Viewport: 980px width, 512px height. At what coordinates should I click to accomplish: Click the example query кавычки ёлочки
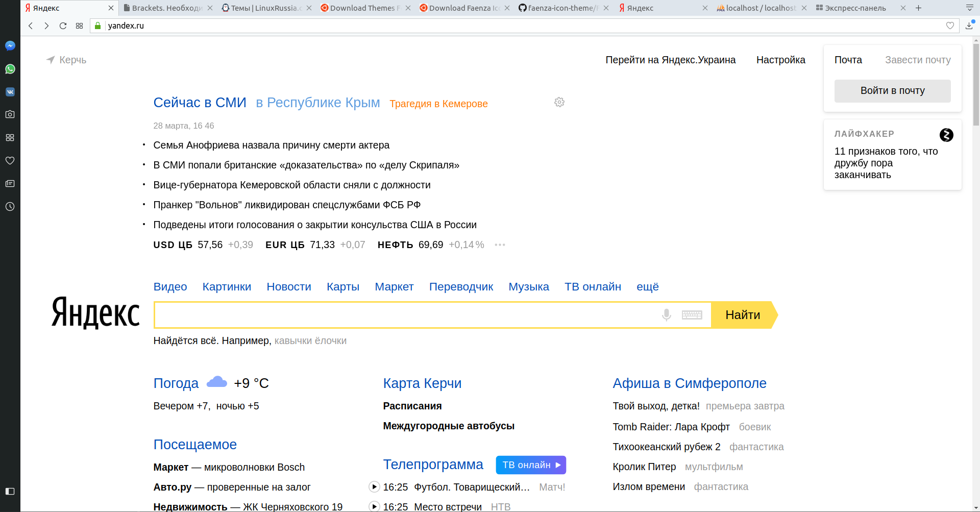310,340
